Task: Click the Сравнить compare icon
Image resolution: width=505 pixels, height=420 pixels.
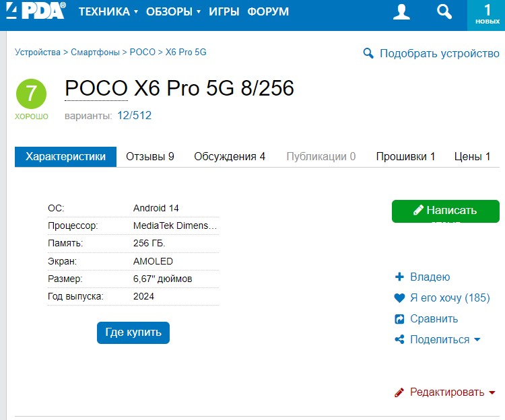Action: tap(399, 319)
